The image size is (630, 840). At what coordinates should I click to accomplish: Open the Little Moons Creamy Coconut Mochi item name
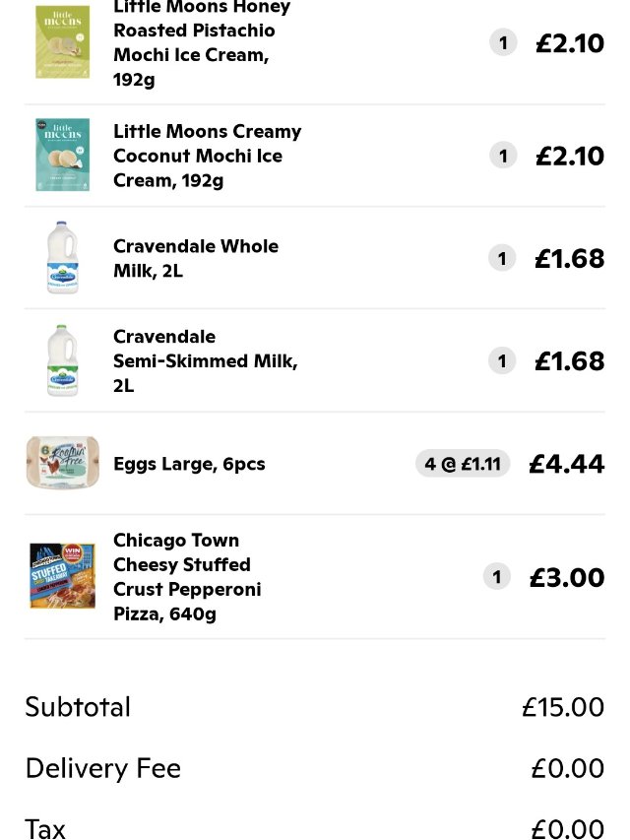(x=207, y=156)
